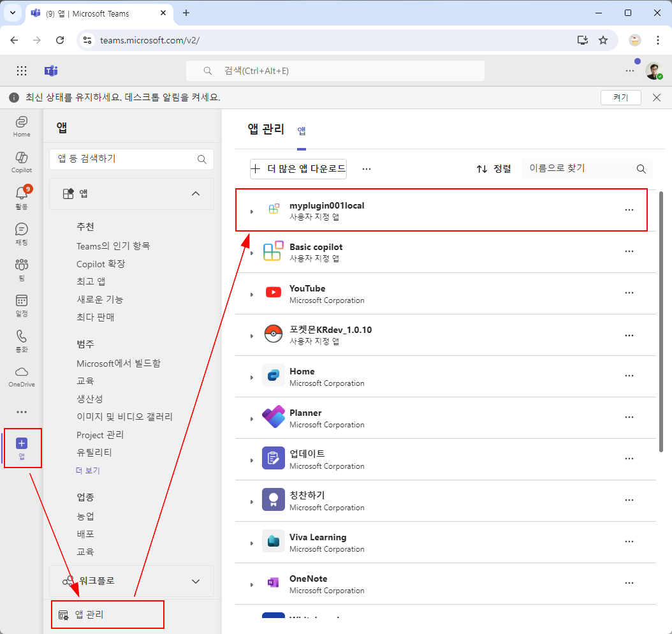
Task: Click the myplugin001local app icon
Action: click(274, 210)
